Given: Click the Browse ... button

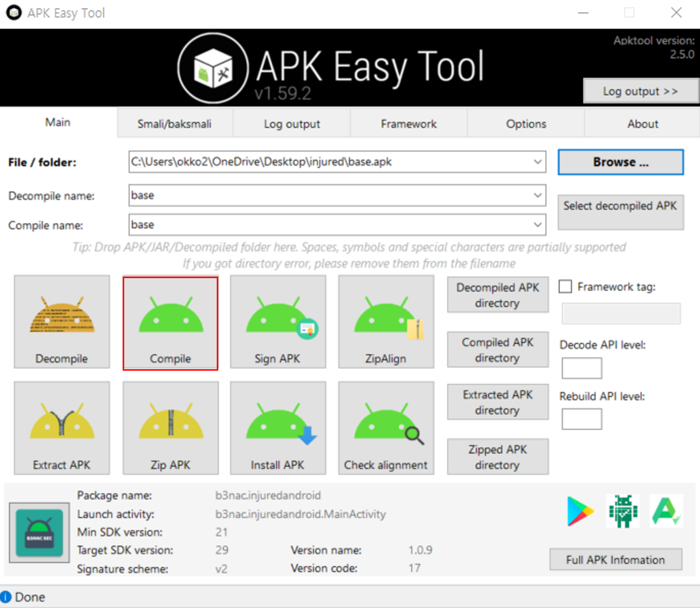Looking at the screenshot, I should [x=620, y=162].
